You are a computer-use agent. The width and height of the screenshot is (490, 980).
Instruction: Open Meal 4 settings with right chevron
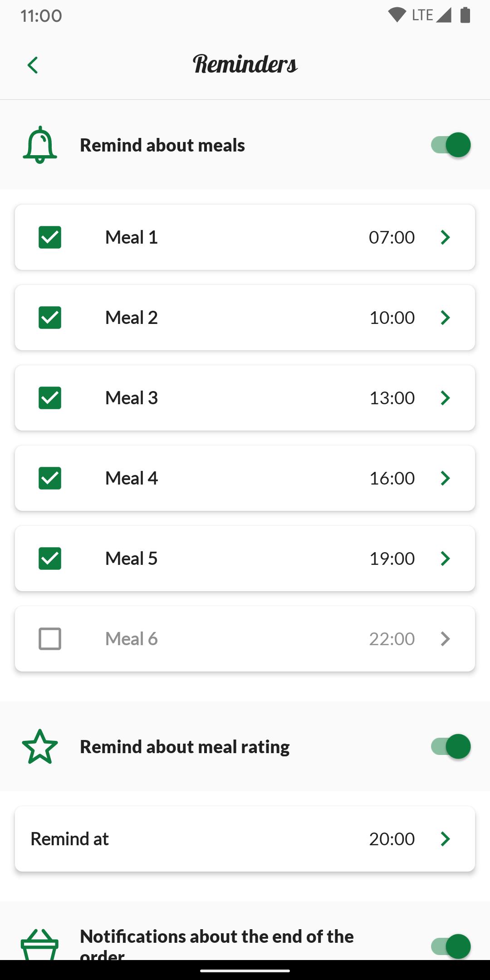pyautogui.click(x=446, y=478)
